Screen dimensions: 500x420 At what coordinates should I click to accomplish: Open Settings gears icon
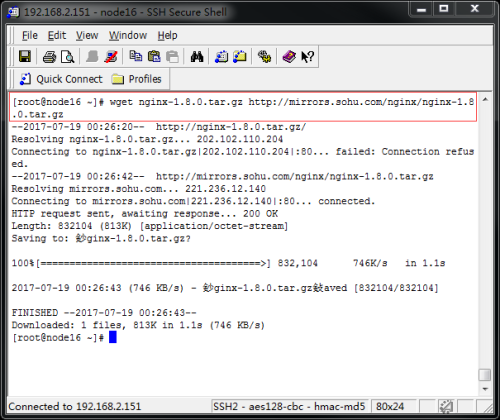[x=264, y=56]
